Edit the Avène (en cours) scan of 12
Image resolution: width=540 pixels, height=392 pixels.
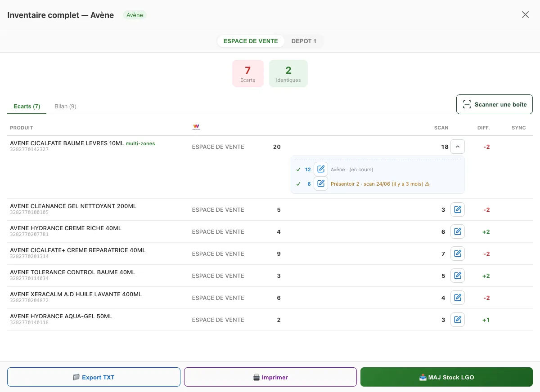point(321,169)
